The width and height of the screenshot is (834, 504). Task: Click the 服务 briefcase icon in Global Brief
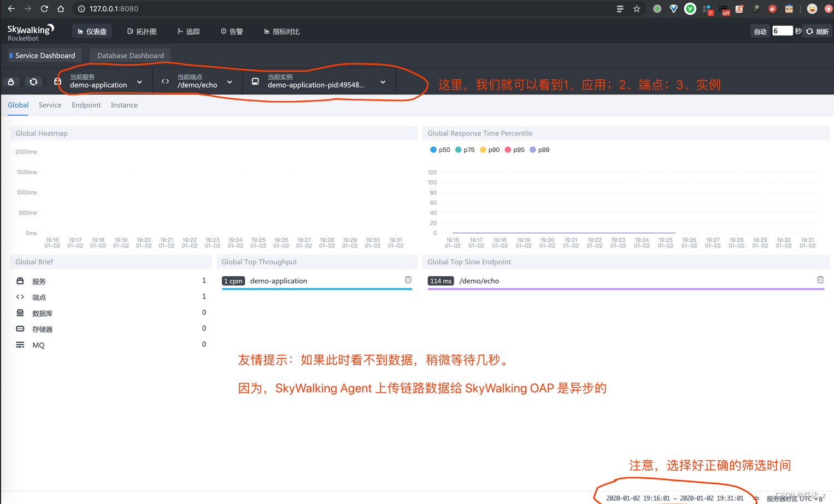coord(20,281)
